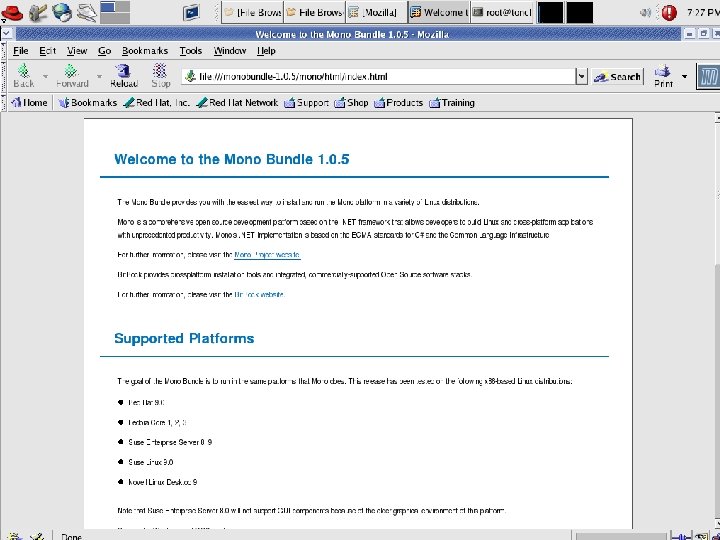The image size is (720, 540).
Task: Open the Window menu
Action: (230, 51)
